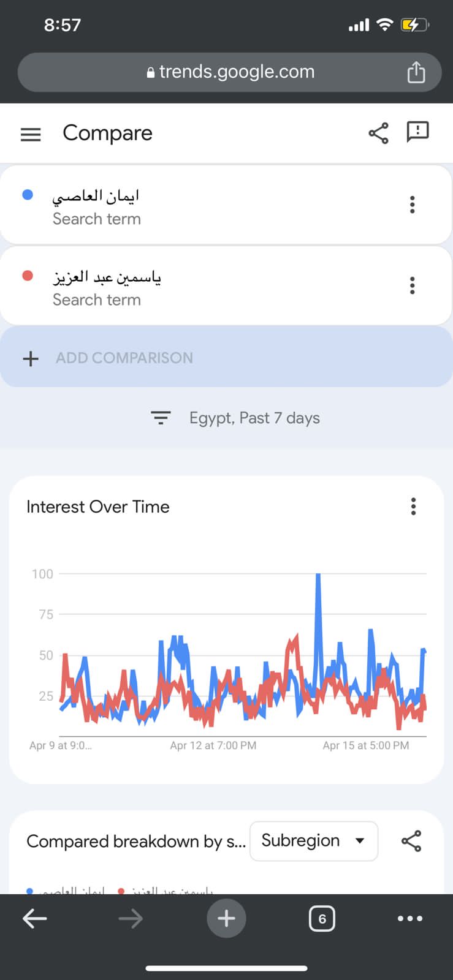The image size is (453, 980).
Task: Share the Compare page via header icon
Action: coord(378,133)
